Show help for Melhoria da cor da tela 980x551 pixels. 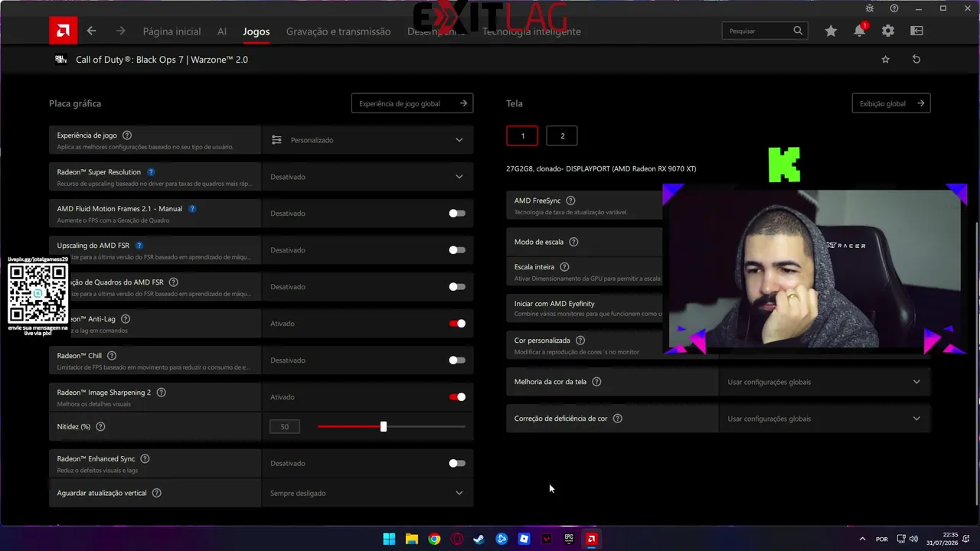596,382
